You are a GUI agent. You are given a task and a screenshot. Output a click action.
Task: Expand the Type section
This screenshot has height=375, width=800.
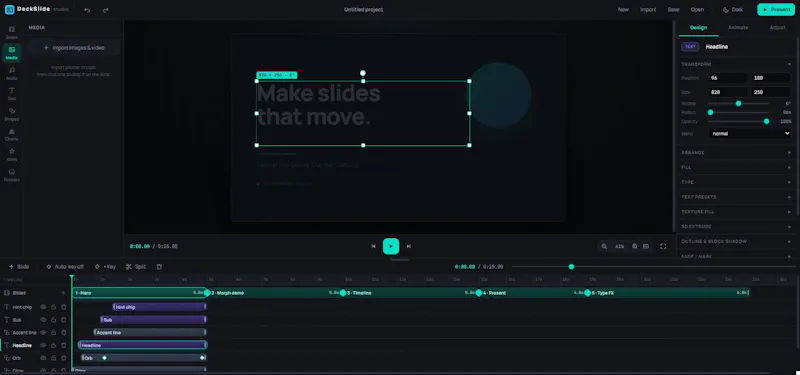coord(736,182)
